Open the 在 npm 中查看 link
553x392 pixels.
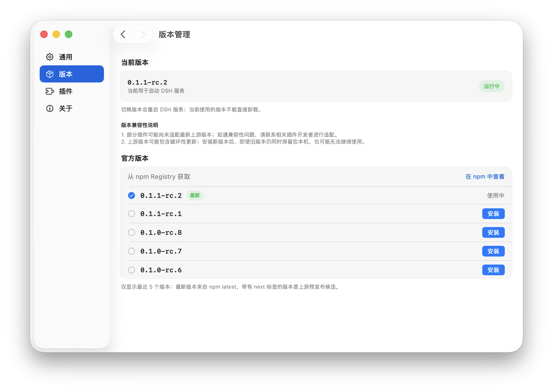pos(485,176)
